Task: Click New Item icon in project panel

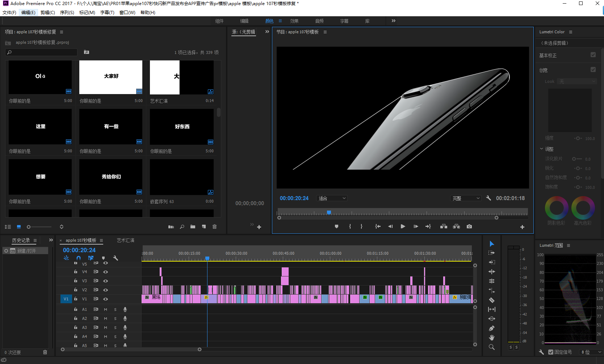Action: click(204, 227)
